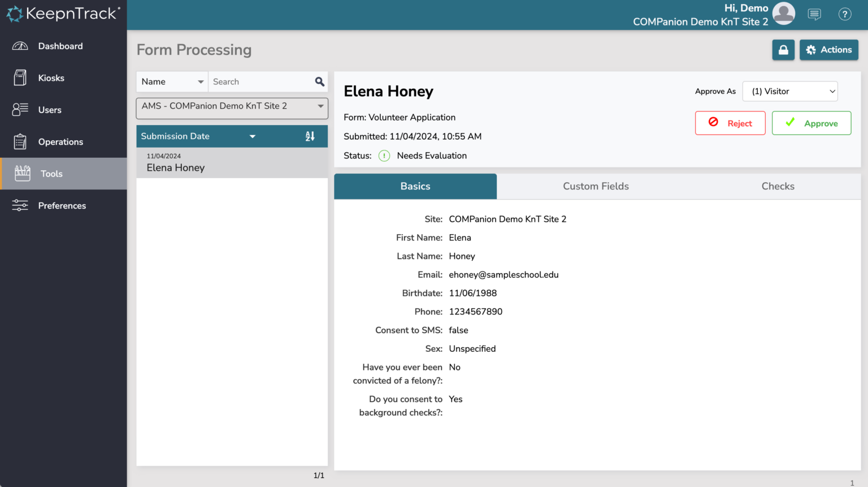Open the Checks tab
The height and width of the screenshot is (487, 868).
(778, 186)
